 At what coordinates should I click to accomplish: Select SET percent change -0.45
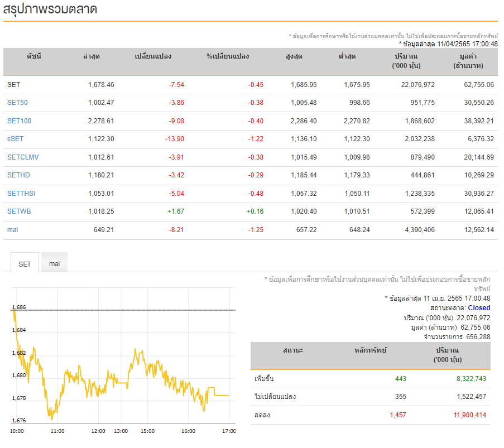(x=256, y=84)
